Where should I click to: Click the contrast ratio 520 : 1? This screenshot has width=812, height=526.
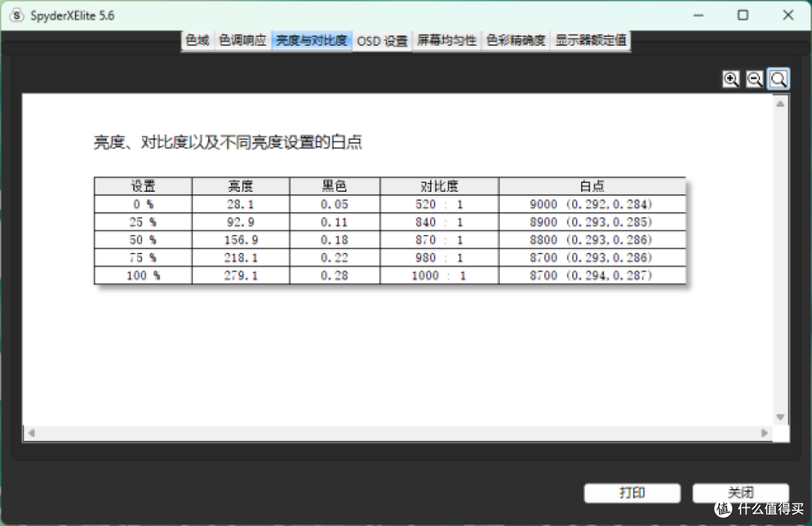[439, 204]
